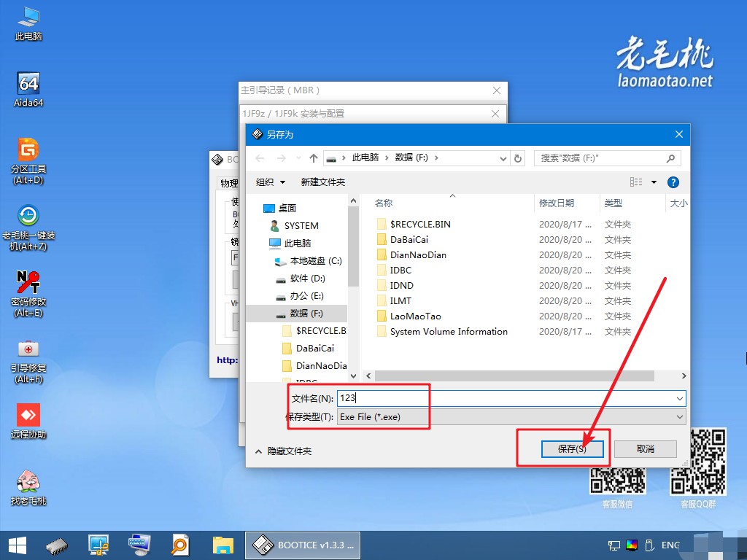
Task: Open 分区工具 (Alt+D) desktop icon
Action: [x=28, y=161]
